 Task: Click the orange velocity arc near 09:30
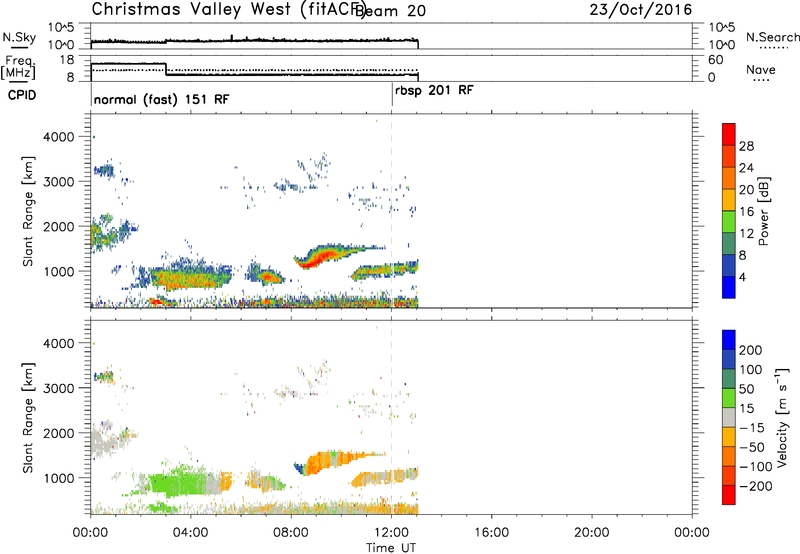327,462
